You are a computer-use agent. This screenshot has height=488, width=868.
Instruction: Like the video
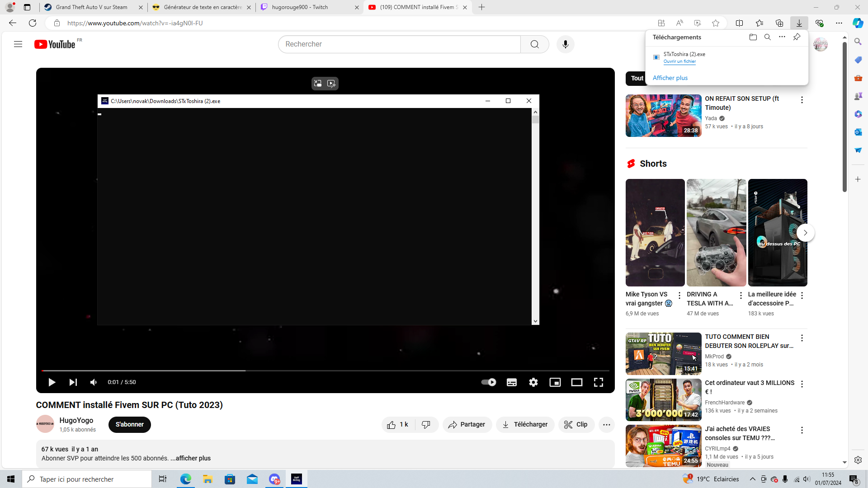pyautogui.click(x=398, y=425)
